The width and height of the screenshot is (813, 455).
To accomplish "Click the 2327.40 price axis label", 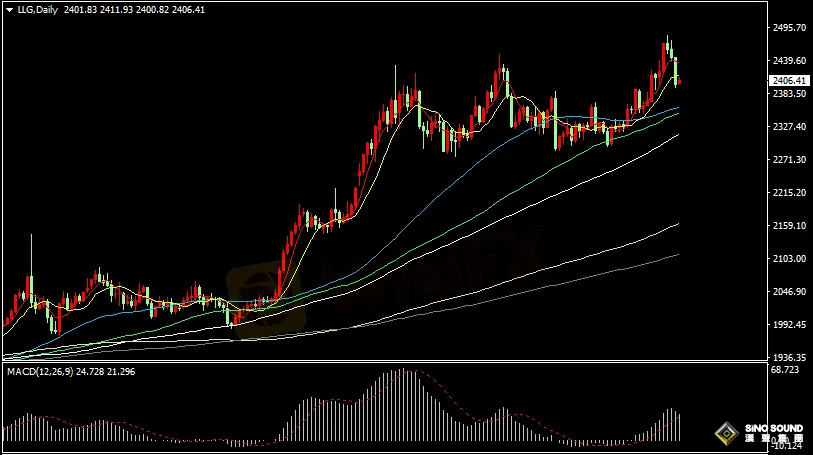I will coord(788,127).
